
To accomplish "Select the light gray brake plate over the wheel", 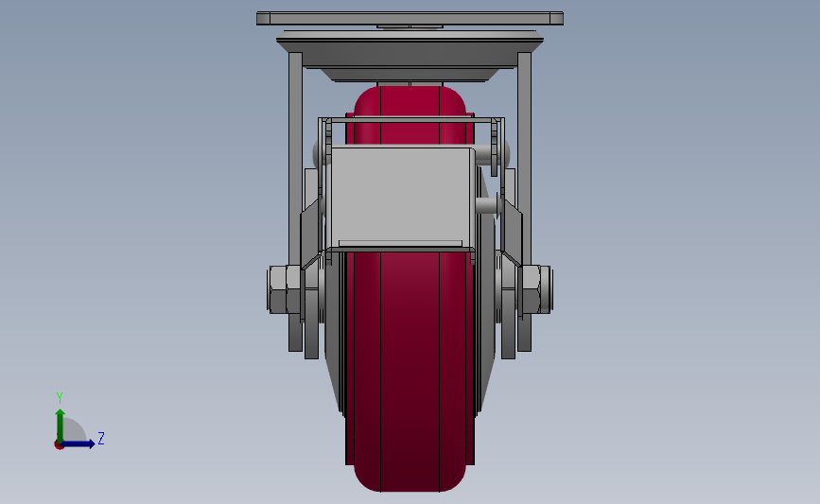I will 402,198.
